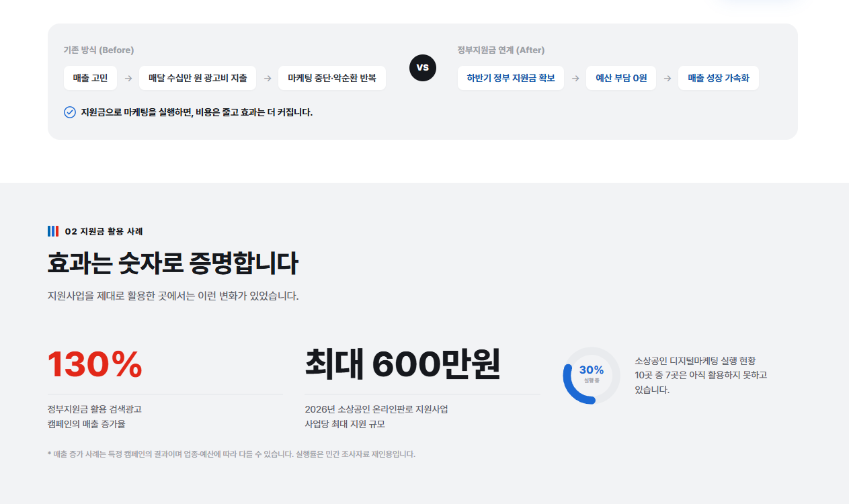Screen dimensions: 849x504
Task: Click the arrow before 마케팅 중단·악순환 반복 chip
Action: coord(268,78)
